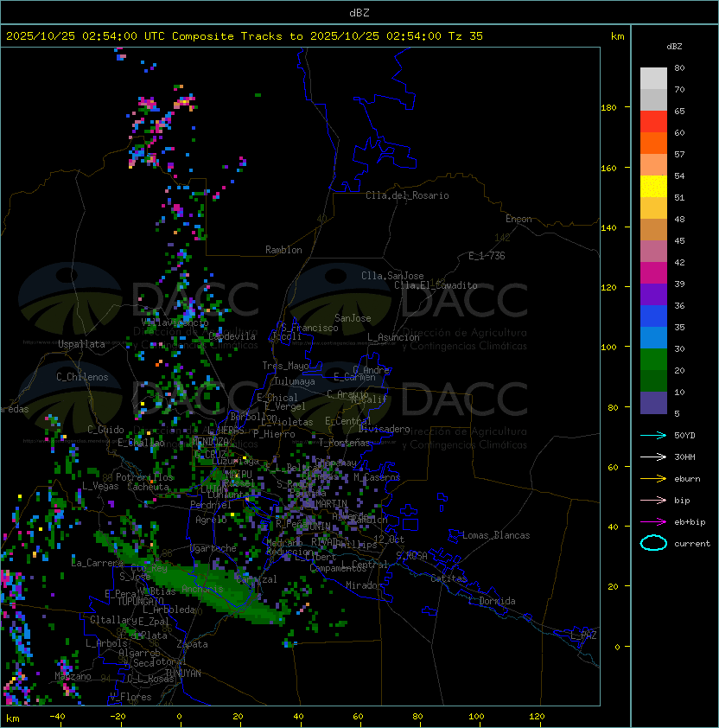This screenshot has width=719, height=728.
Task: Click the '140' tick on vertical axis
Action: pos(608,228)
